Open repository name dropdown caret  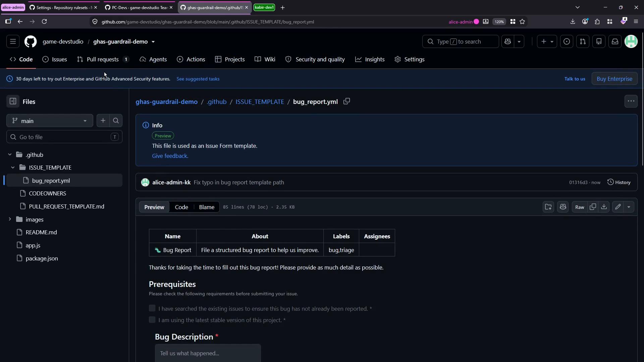click(x=153, y=42)
